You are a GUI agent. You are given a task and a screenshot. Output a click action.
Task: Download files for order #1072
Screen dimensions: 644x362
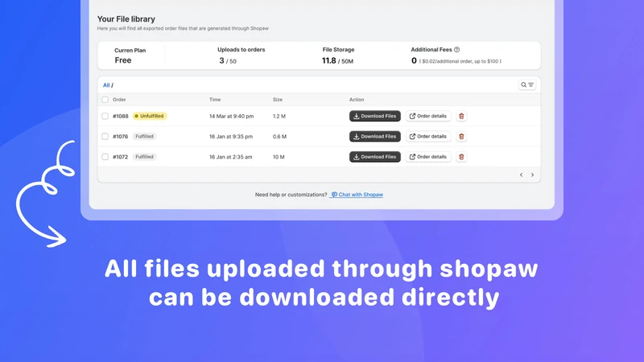374,157
